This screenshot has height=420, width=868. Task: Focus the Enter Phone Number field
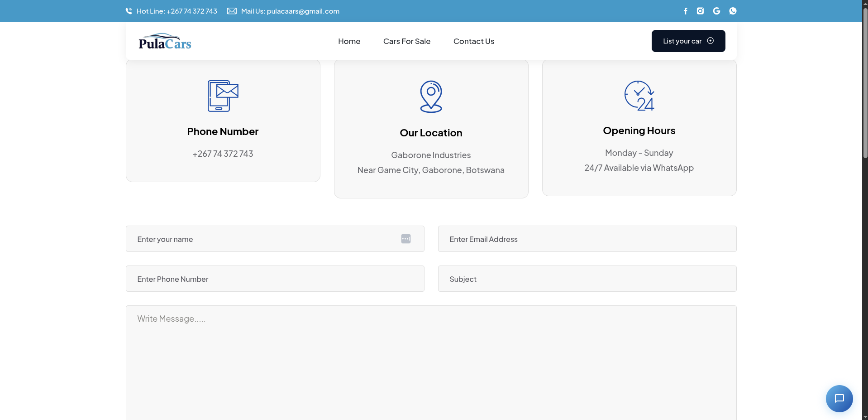tap(275, 279)
